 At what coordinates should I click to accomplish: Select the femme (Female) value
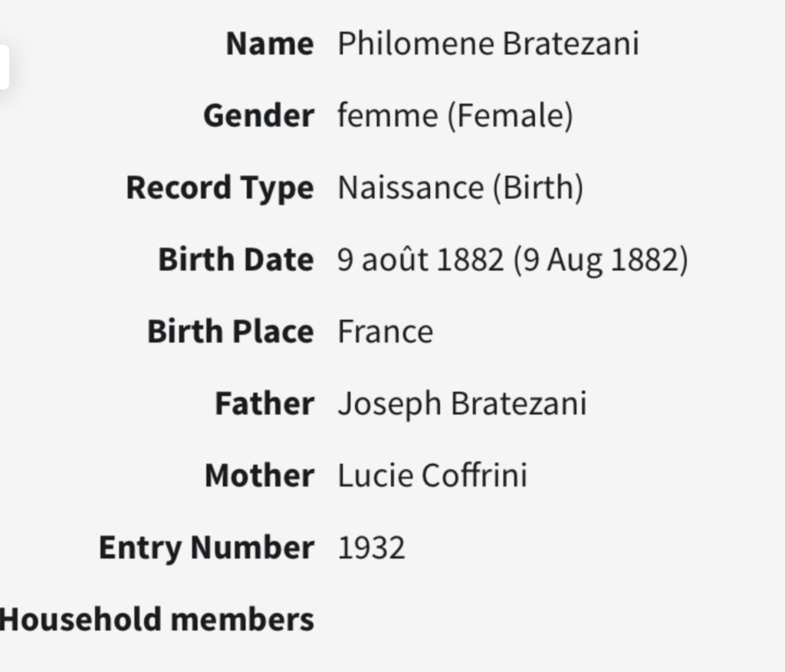pyautogui.click(x=455, y=116)
